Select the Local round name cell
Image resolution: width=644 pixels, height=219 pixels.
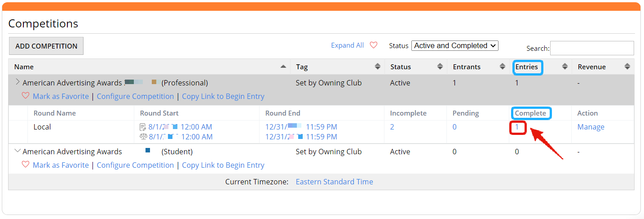pyautogui.click(x=42, y=127)
